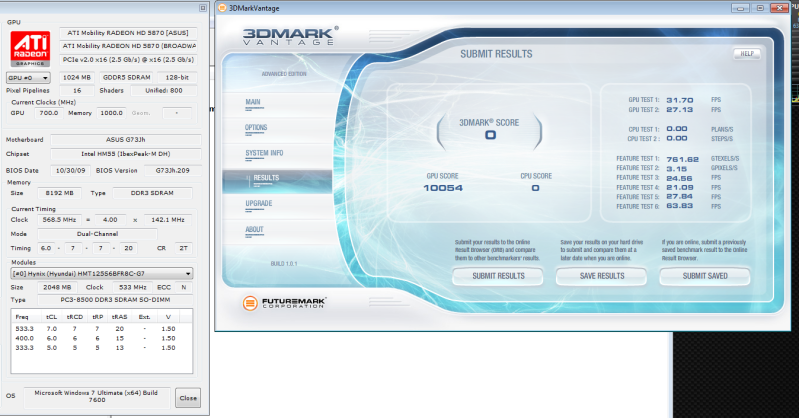Click the PCIe v2.0 x16 bus field

tap(128, 60)
